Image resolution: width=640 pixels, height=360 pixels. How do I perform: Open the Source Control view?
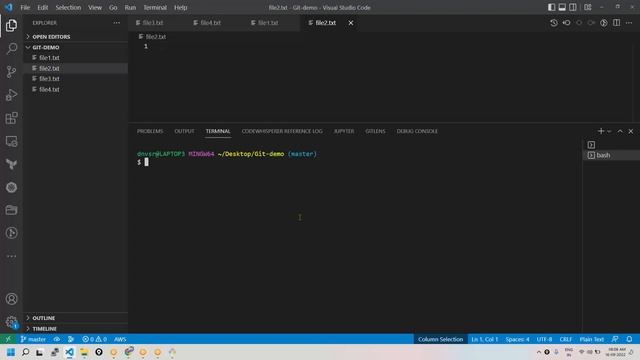tap(11, 72)
